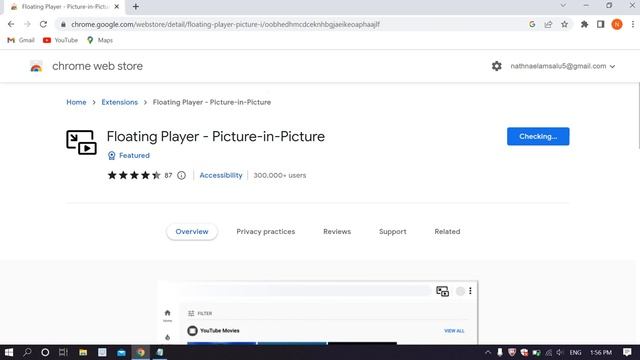Open Google icon in address bar
This screenshot has height=360, width=640.
[x=532, y=24]
